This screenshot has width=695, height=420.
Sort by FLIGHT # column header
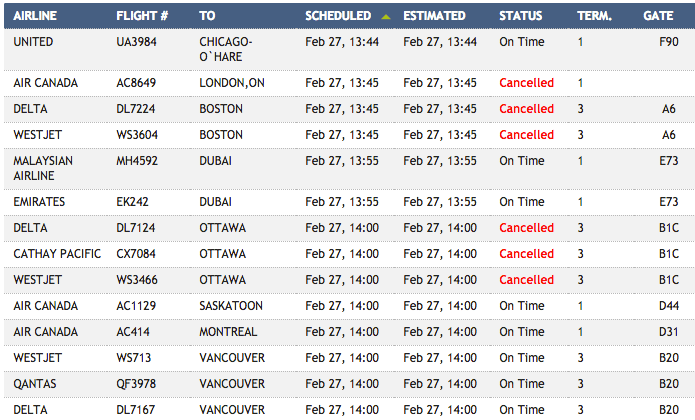click(142, 16)
